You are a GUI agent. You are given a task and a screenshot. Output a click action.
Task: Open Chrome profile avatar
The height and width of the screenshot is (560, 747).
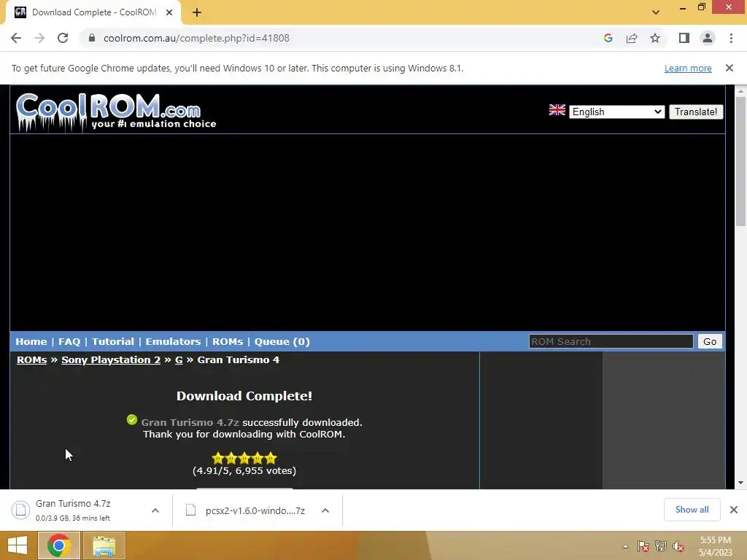708,38
